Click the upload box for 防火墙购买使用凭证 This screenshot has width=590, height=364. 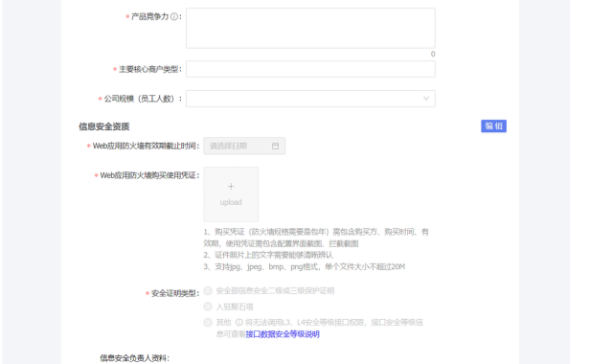click(231, 194)
